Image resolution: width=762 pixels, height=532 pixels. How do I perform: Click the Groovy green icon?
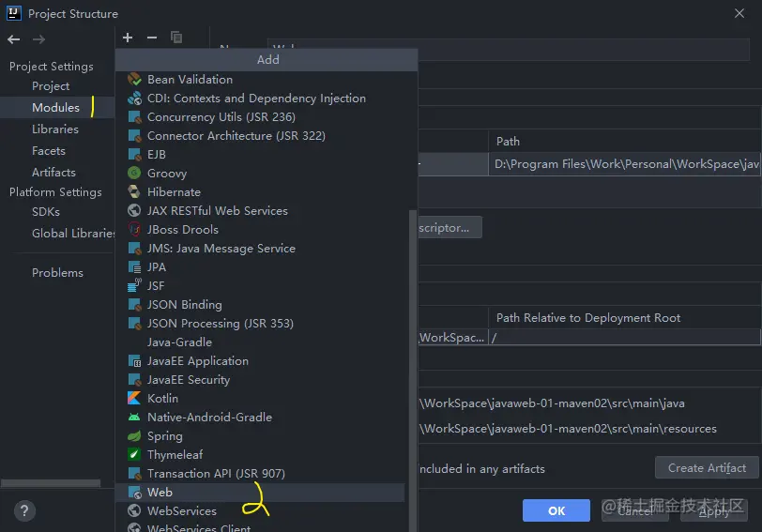tap(134, 173)
